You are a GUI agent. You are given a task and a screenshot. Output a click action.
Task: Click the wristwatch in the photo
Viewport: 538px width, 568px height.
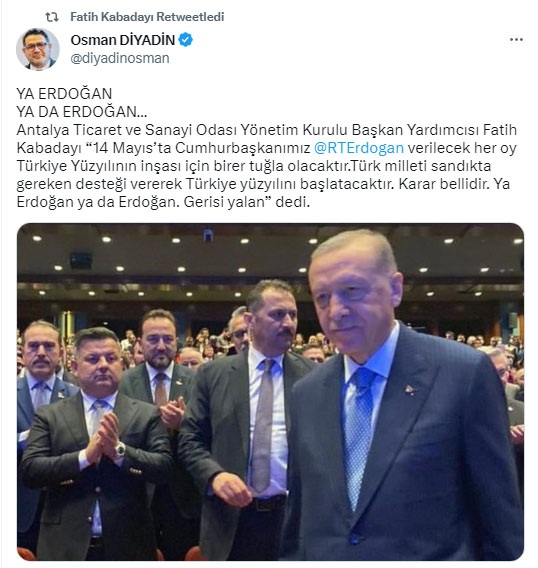(x=120, y=450)
